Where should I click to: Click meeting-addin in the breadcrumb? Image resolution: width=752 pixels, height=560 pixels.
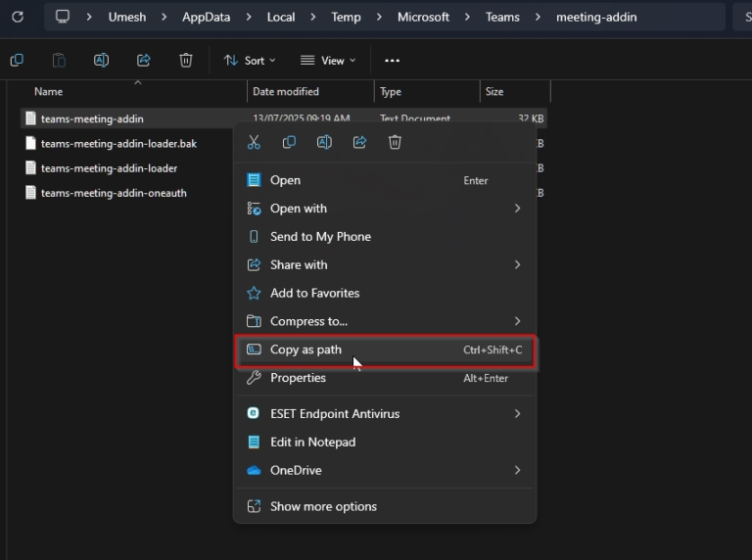click(x=596, y=18)
